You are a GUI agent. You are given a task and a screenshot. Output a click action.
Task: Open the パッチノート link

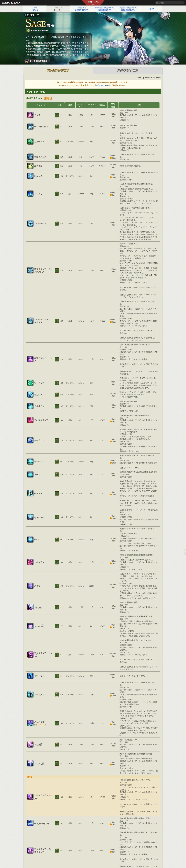[x=102, y=86]
